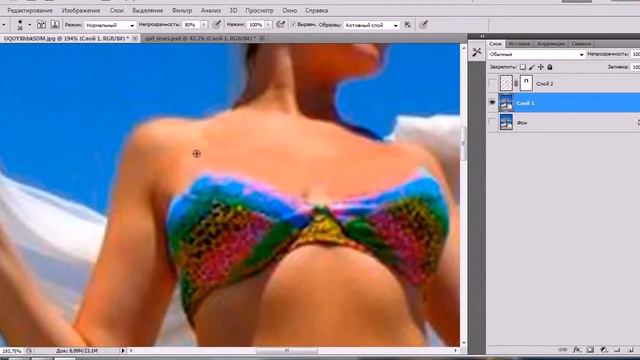Click the Нажим flow 100% field

point(256,25)
